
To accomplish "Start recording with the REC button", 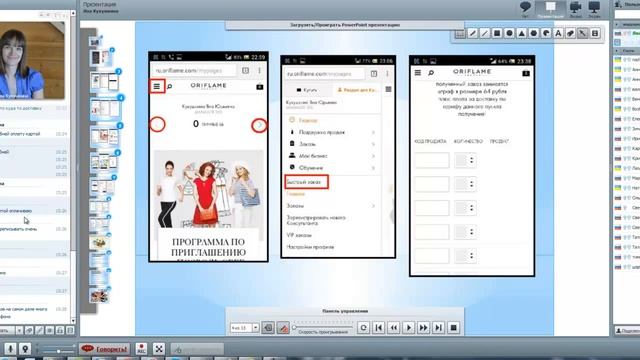I will point(141,349).
